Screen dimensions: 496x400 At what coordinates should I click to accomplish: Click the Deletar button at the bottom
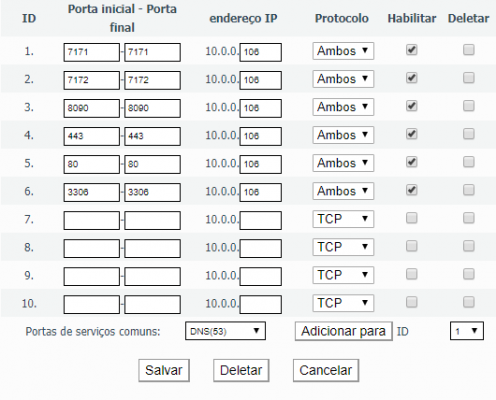click(x=241, y=370)
